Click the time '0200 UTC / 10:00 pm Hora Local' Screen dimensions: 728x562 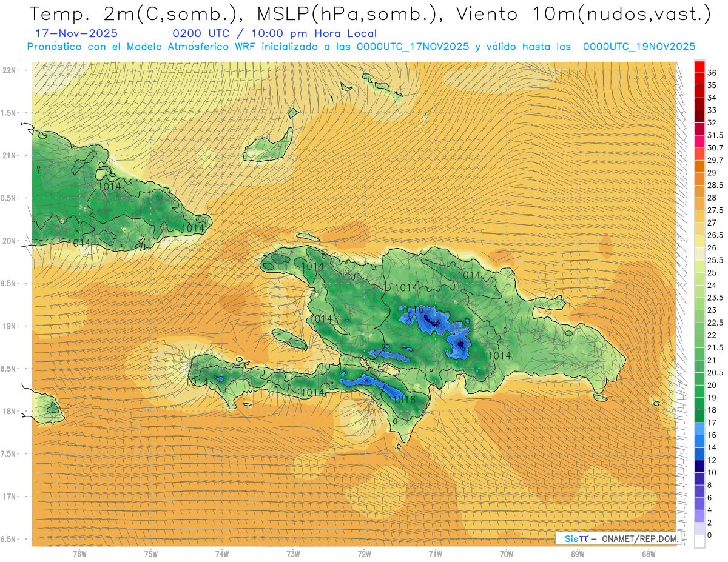[274, 34]
